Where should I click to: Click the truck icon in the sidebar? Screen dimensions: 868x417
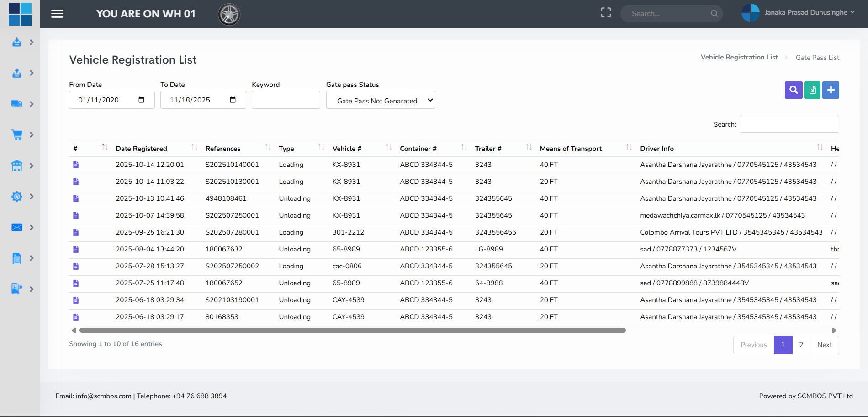17,104
